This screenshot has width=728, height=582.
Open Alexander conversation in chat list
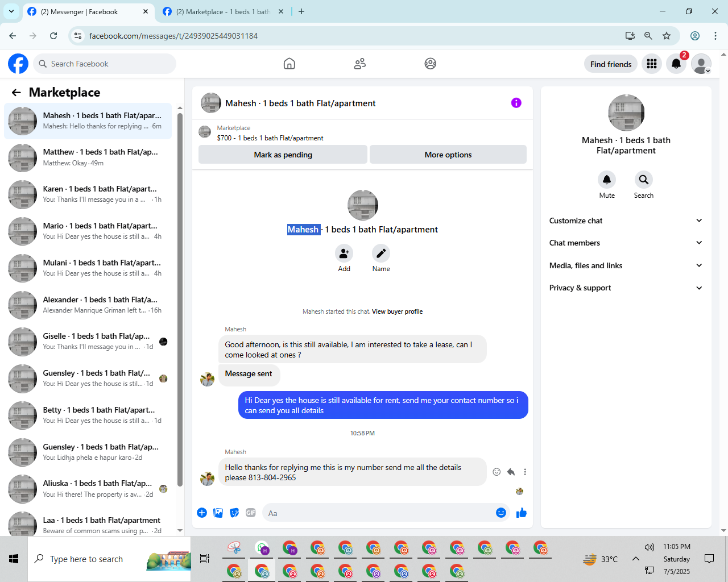(88, 305)
